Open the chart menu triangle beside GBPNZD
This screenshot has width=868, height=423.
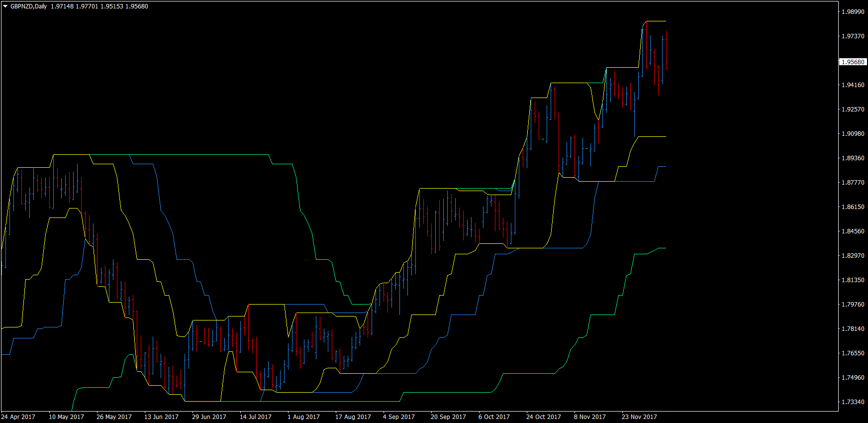pos(5,6)
